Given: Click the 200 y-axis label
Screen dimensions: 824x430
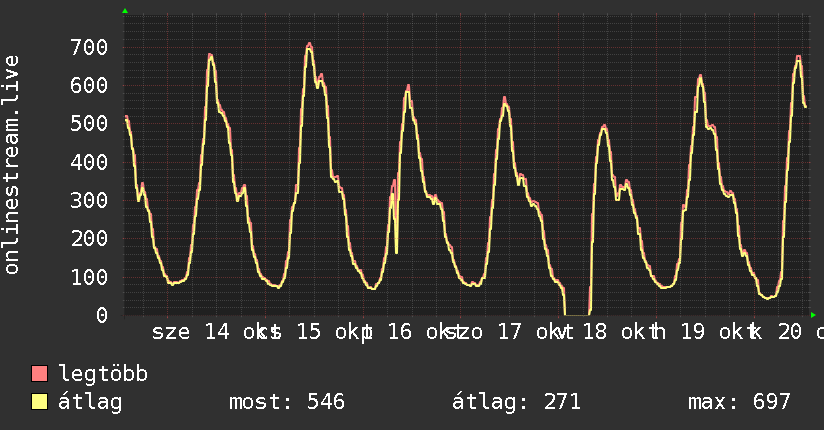Looking at the screenshot, I should coord(89,239).
